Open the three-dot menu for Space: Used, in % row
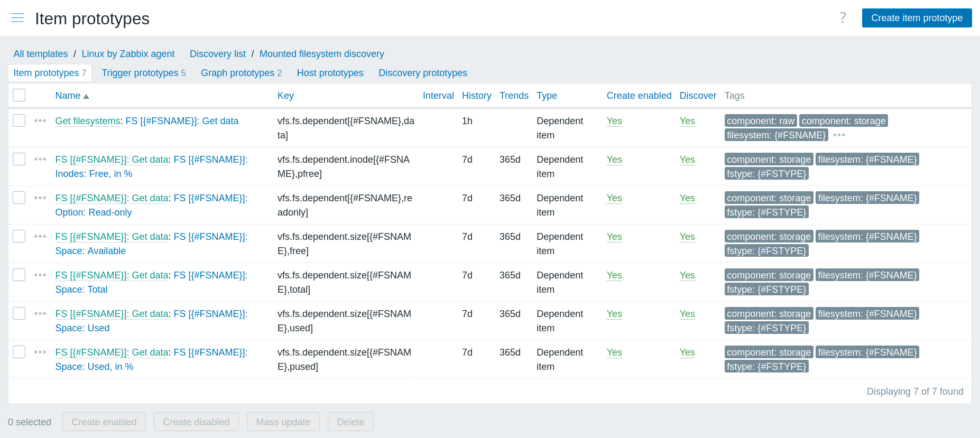 40,352
